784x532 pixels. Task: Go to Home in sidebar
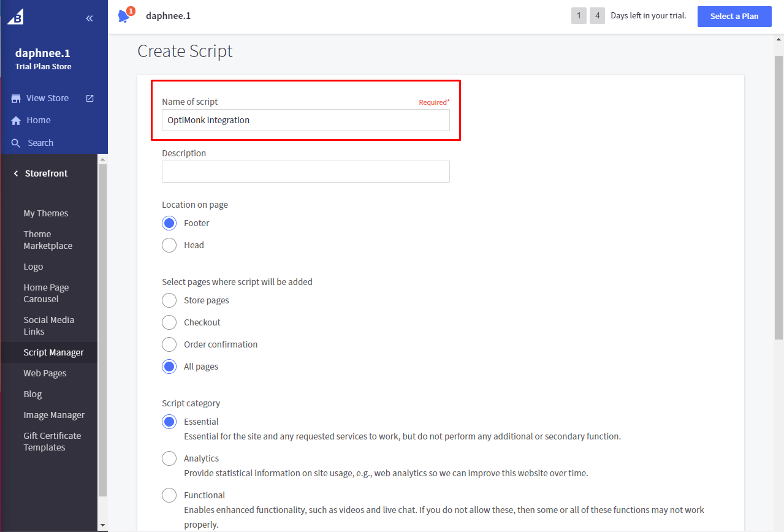coord(39,121)
